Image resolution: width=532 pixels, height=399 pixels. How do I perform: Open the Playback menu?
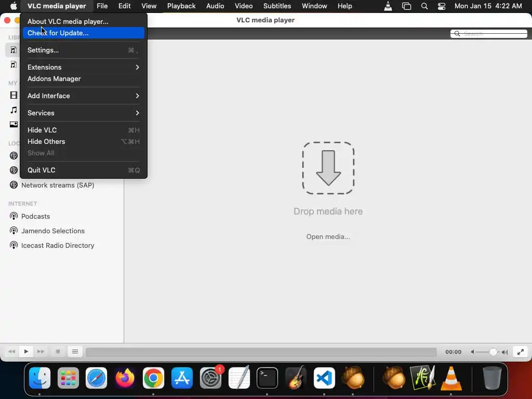[181, 6]
